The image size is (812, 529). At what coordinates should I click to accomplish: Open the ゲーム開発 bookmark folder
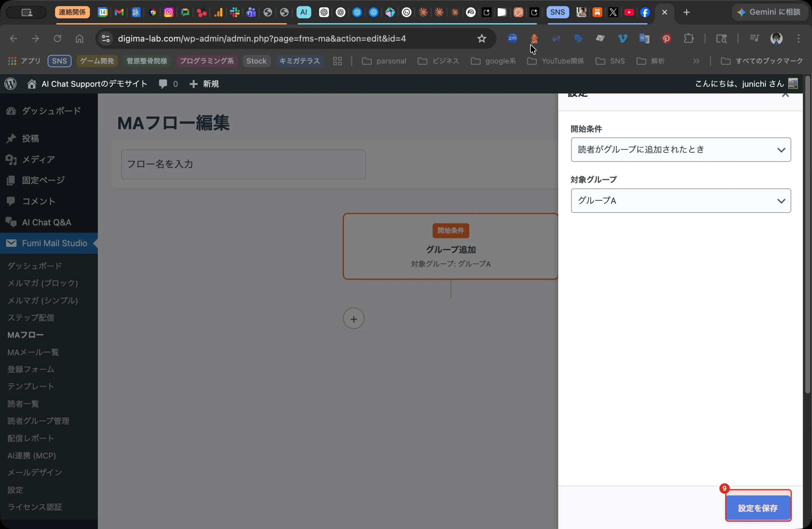coord(97,61)
